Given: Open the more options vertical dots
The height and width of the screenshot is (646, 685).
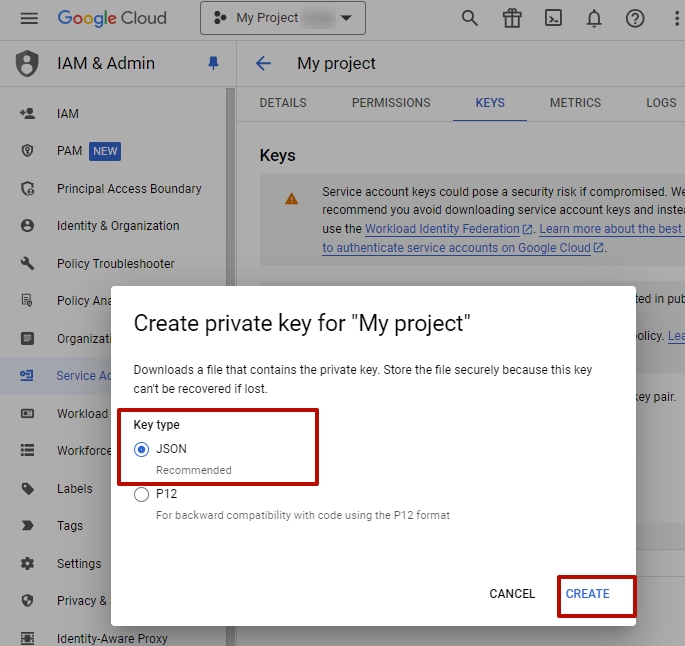Looking at the screenshot, I should point(677,18).
